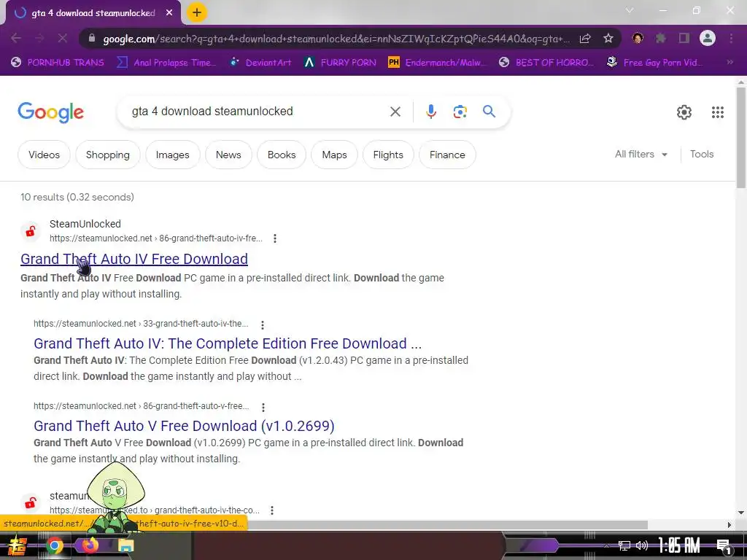Open options for GTA V result
Screen dimensions: 747x560
[263, 407]
